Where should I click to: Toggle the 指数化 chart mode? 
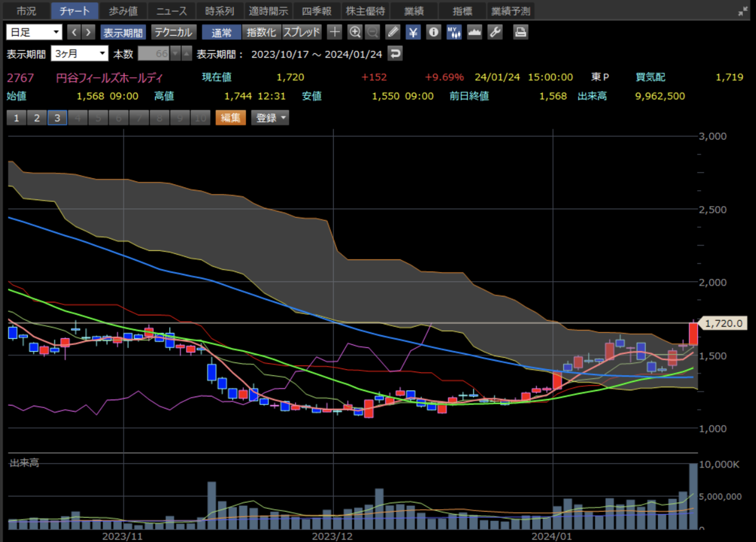(261, 32)
